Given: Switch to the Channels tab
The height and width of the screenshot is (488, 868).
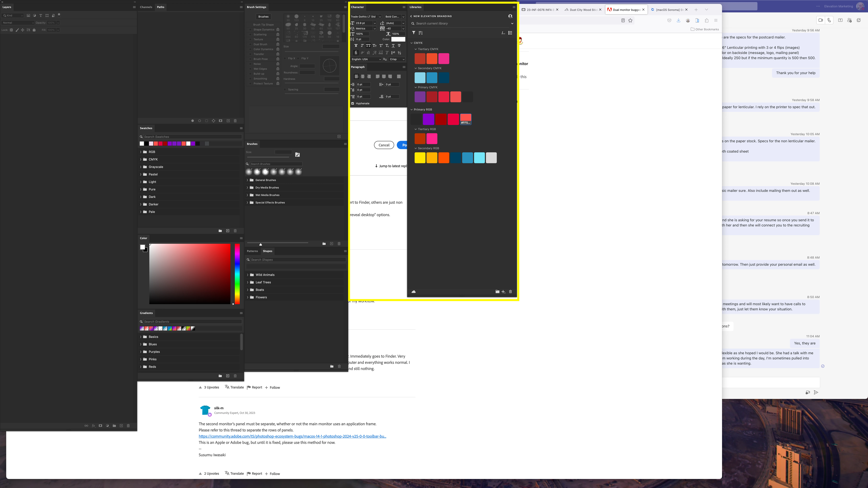Looking at the screenshot, I should [146, 7].
